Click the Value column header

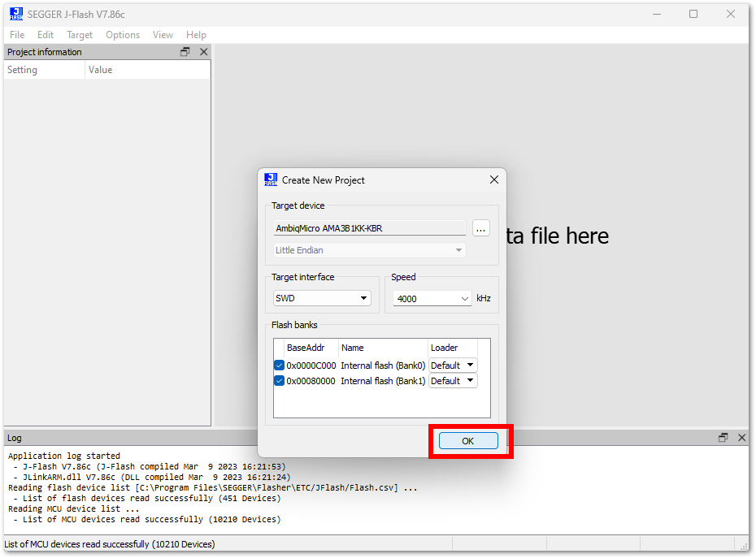click(x=147, y=70)
